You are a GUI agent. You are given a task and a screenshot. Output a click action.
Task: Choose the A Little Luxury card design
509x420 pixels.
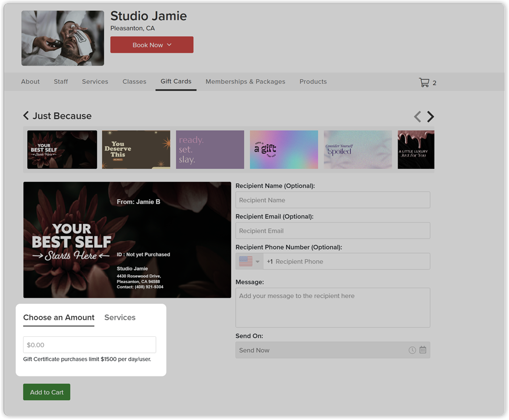[x=416, y=149]
